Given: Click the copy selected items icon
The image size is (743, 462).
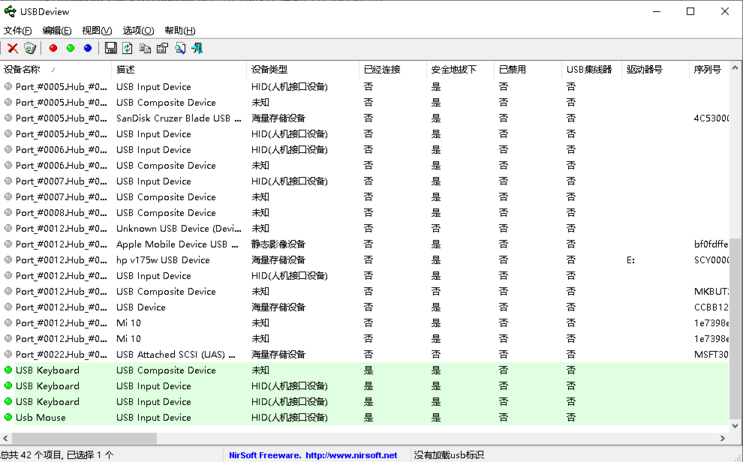Looking at the screenshot, I should (145, 48).
